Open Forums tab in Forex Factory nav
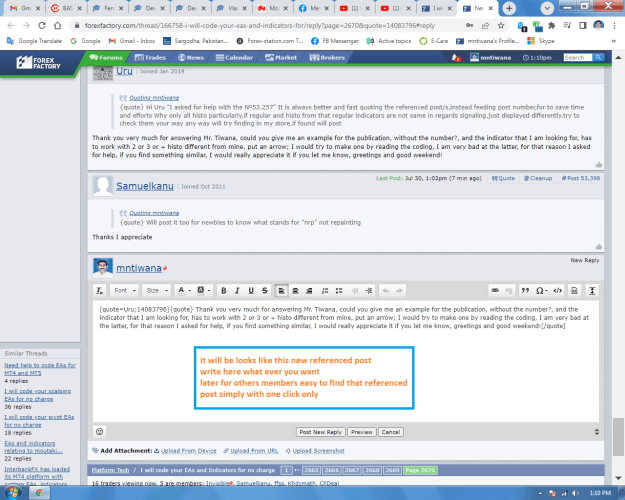The width and height of the screenshot is (625, 500). pos(106,57)
